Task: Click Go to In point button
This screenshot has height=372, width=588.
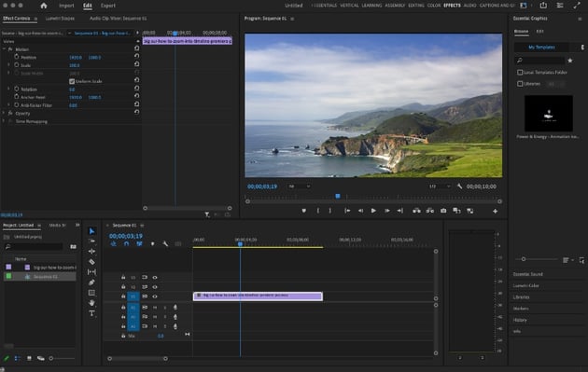Action: coord(347,211)
